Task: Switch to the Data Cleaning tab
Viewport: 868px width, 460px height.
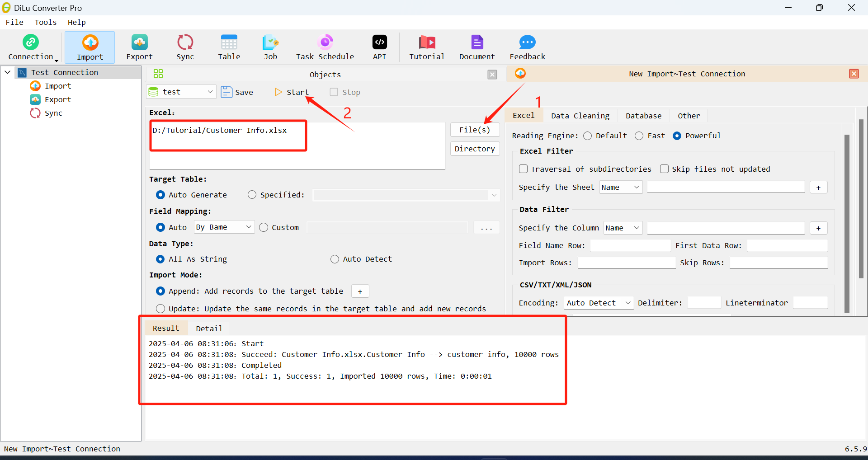Action: coord(580,116)
